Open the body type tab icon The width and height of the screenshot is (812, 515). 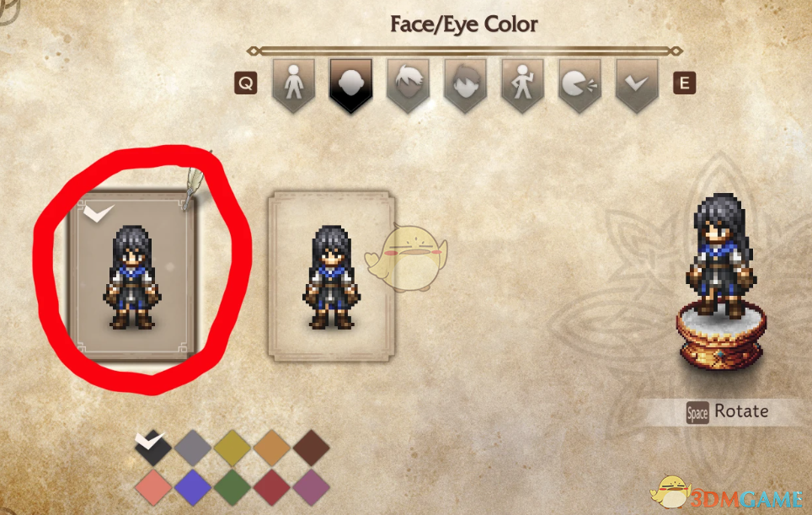294,84
